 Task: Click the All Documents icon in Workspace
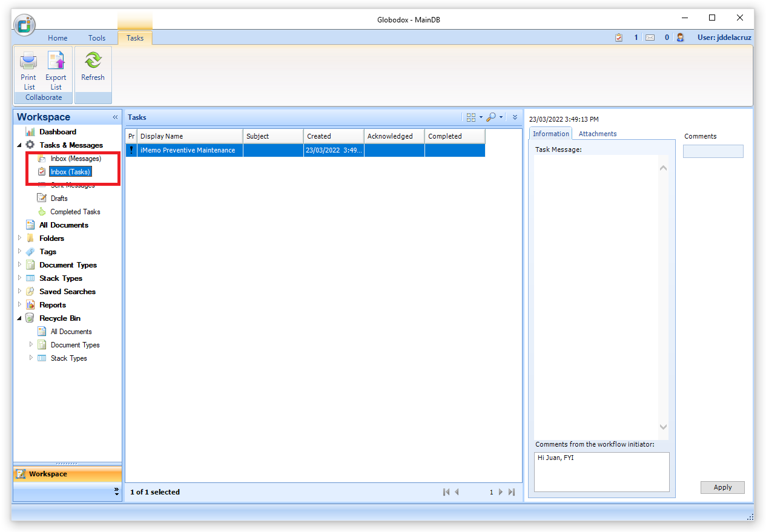point(30,225)
